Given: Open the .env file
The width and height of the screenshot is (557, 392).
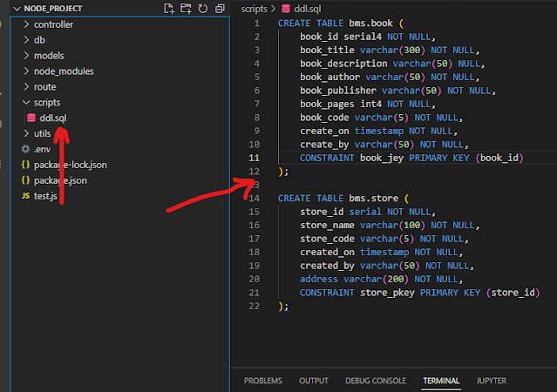Looking at the screenshot, I should (x=42, y=149).
